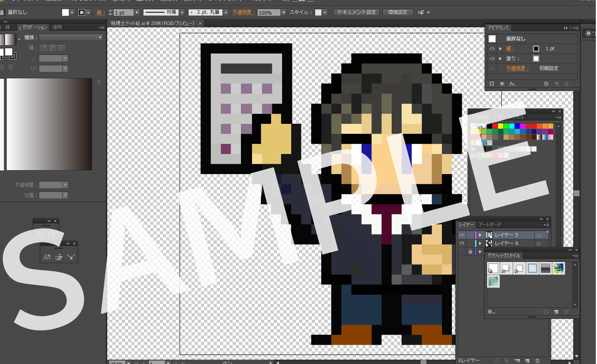The image size is (597, 364).
Task: Pick the cyan swatch in Swatches
Action: tap(512, 126)
